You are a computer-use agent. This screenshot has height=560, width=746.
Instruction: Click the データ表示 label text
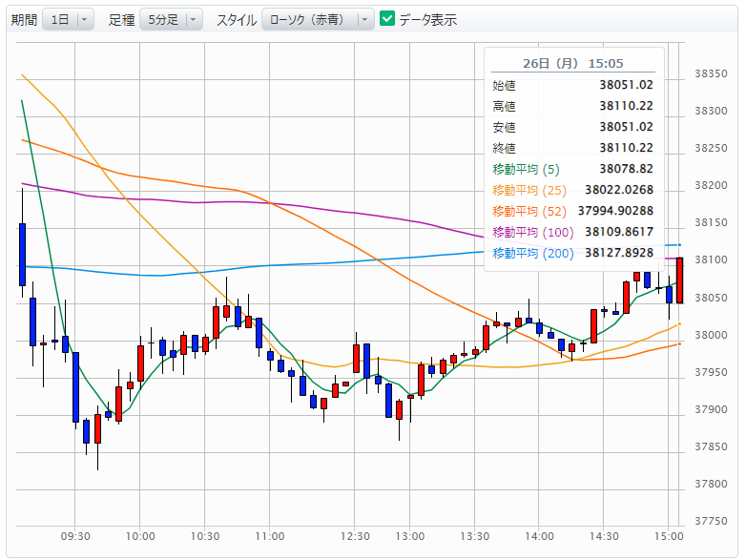pyautogui.click(x=427, y=19)
